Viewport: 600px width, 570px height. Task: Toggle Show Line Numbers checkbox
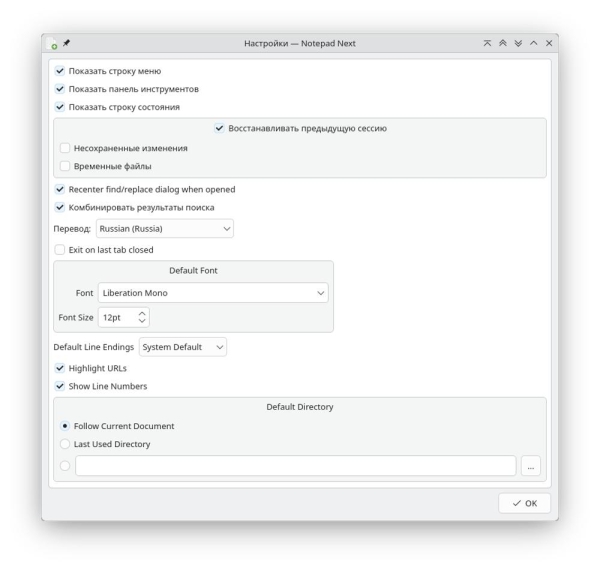(x=60, y=386)
